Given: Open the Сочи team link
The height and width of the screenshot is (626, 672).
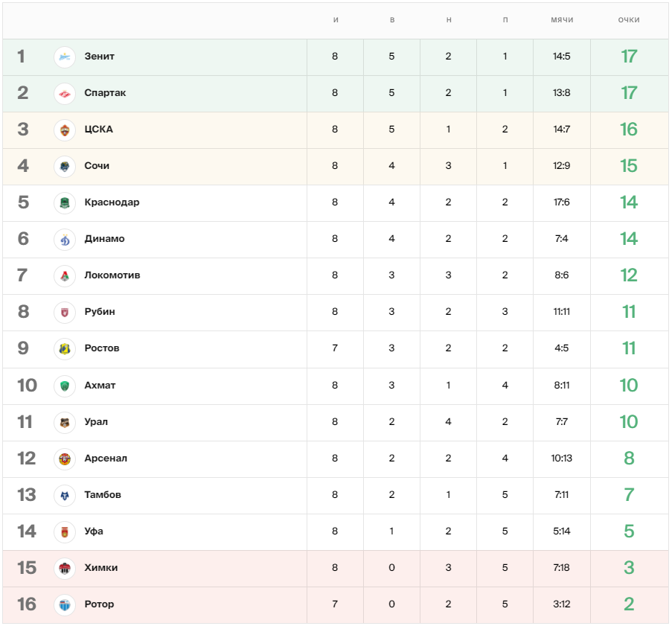Looking at the screenshot, I should (x=97, y=165).
